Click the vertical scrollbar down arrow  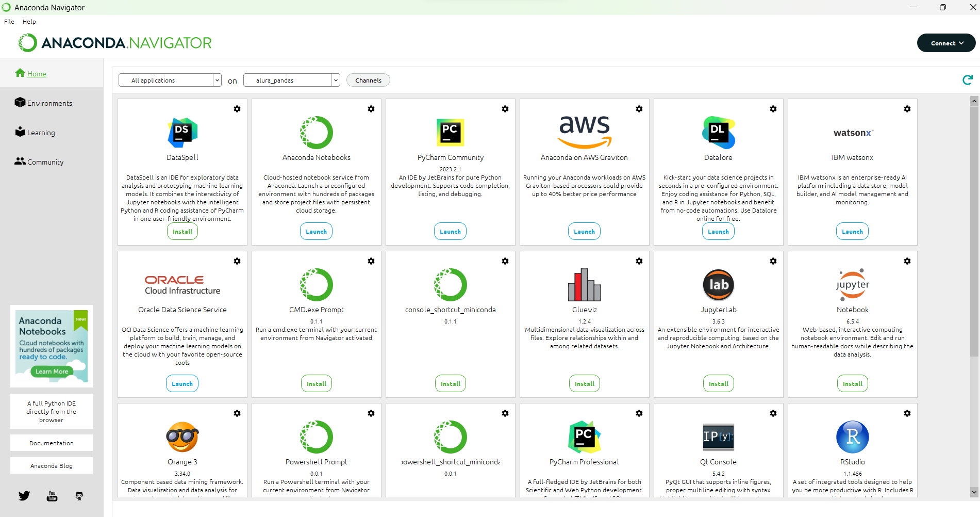[974, 492]
